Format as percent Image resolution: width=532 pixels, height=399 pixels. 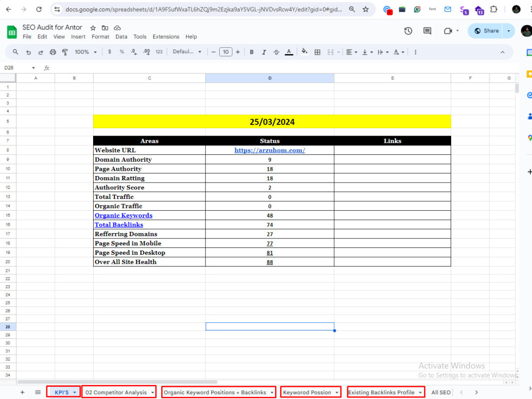[x=121, y=52]
